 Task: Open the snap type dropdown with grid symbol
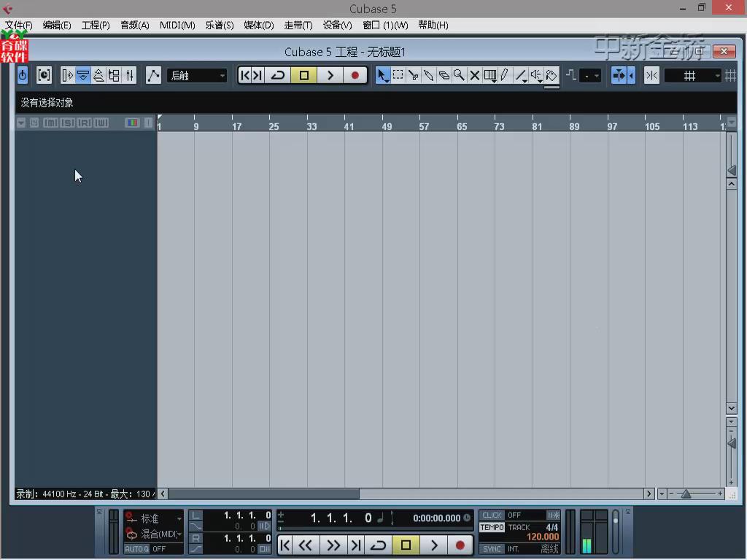[x=693, y=75]
